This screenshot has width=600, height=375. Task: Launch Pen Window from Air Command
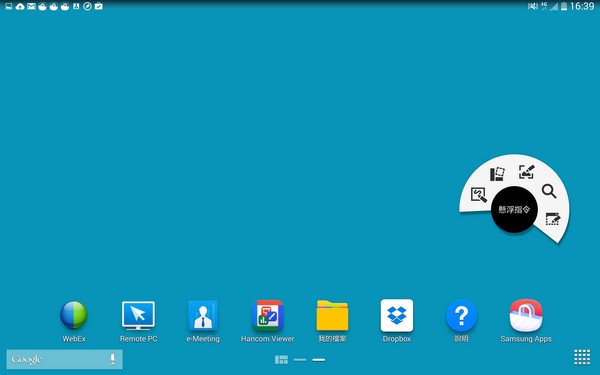point(553,219)
